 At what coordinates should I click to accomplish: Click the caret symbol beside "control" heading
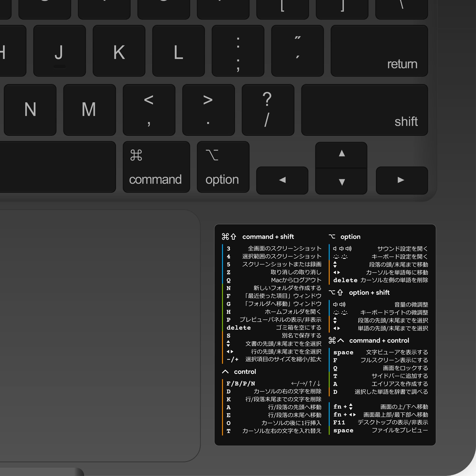click(x=225, y=372)
